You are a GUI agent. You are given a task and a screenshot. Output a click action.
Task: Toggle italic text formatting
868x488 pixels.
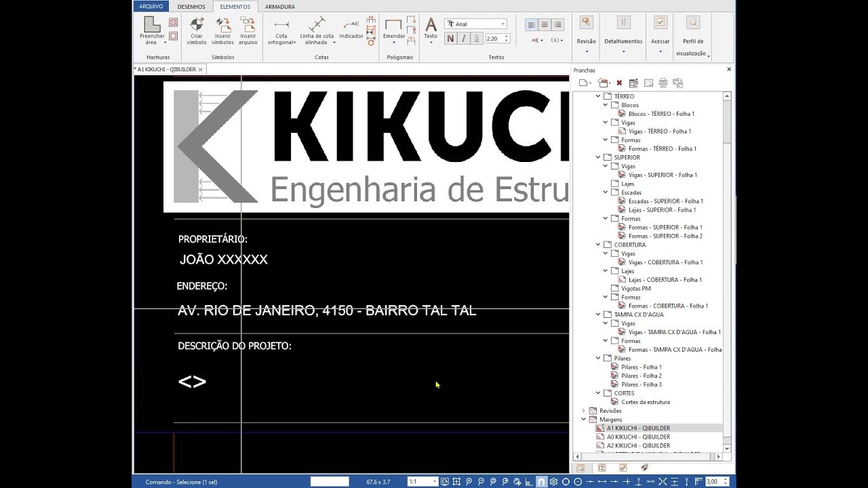463,39
